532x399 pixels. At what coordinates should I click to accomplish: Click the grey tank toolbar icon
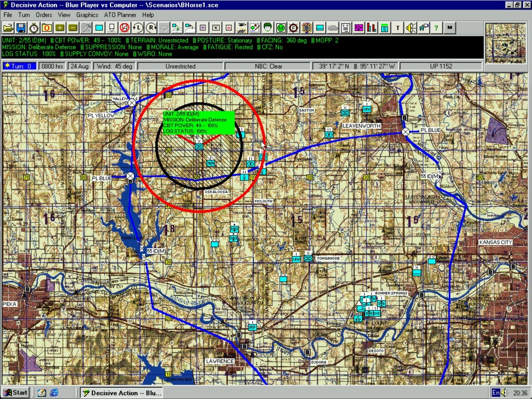coord(332,28)
